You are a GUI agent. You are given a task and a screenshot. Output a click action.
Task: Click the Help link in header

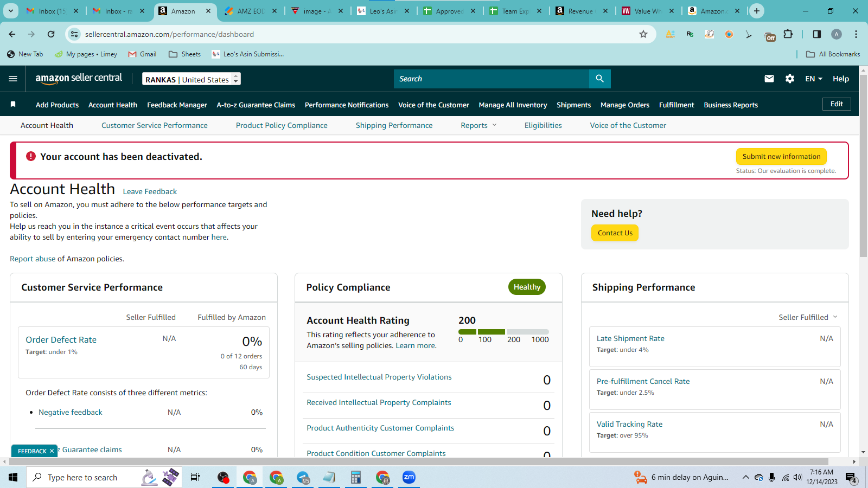[841, 79]
